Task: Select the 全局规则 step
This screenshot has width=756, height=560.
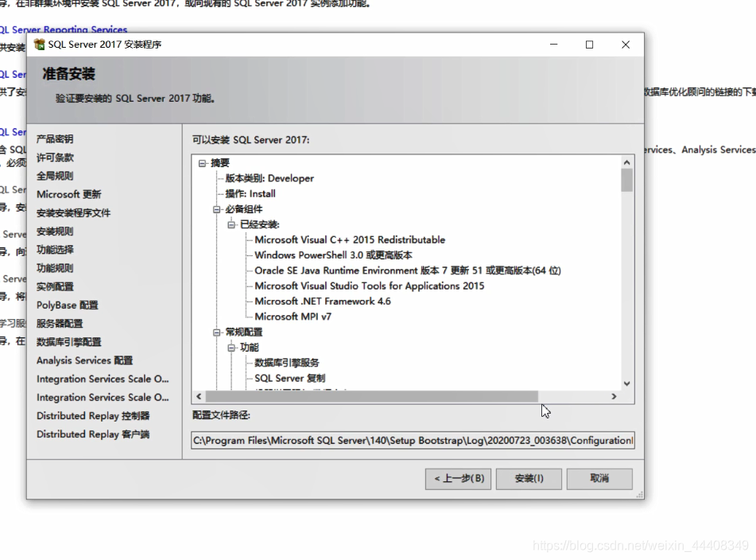Action: click(x=55, y=176)
